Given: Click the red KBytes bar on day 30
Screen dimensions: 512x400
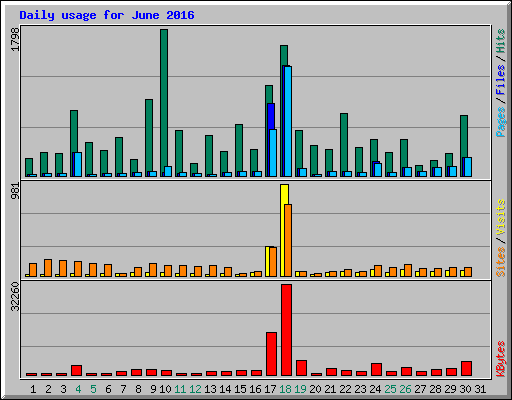Looking at the screenshot, I should pos(466,368).
